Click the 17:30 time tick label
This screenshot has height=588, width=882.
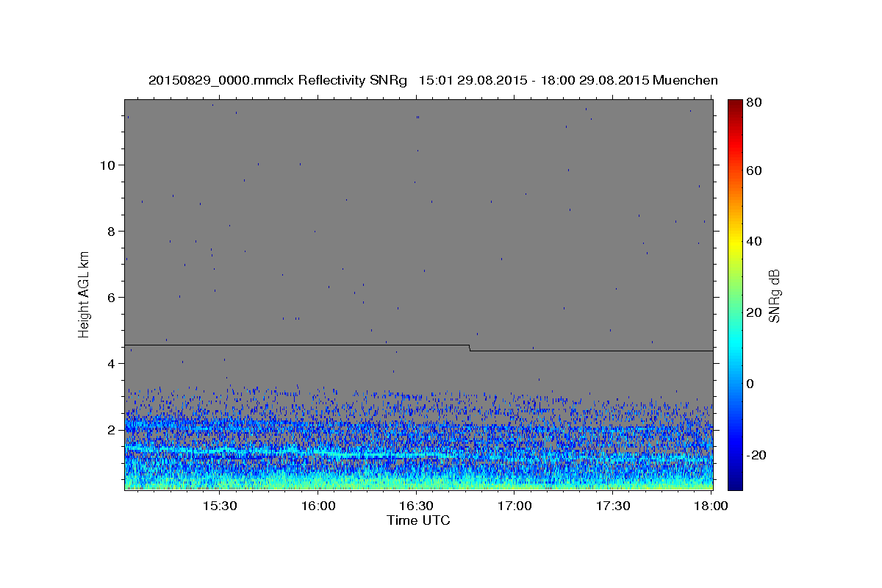tap(613, 506)
